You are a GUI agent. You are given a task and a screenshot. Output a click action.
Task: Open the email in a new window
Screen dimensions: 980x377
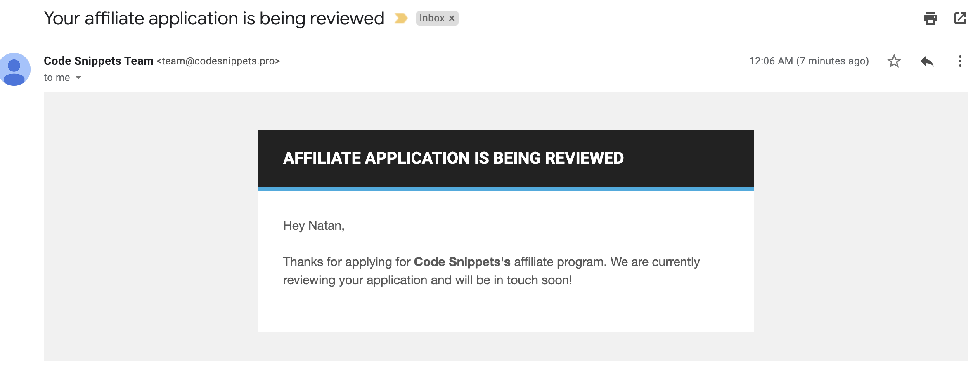click(960, 18)
